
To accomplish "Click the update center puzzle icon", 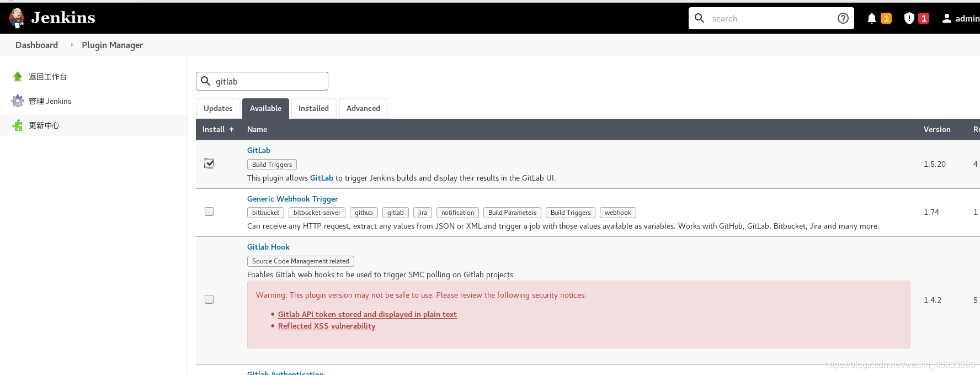I will [x=18, y=125].
